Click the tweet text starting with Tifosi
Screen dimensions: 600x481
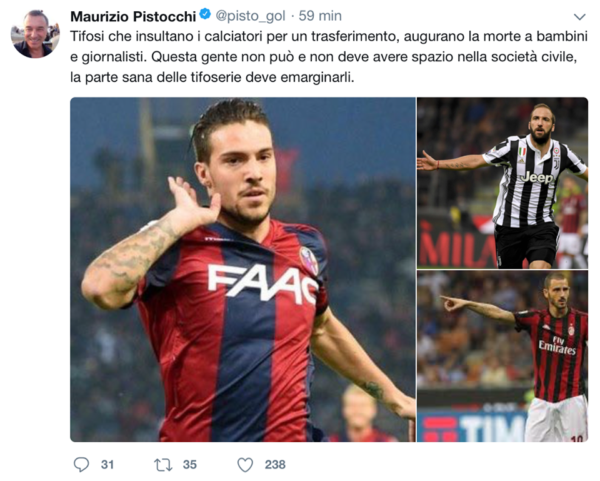329,57
